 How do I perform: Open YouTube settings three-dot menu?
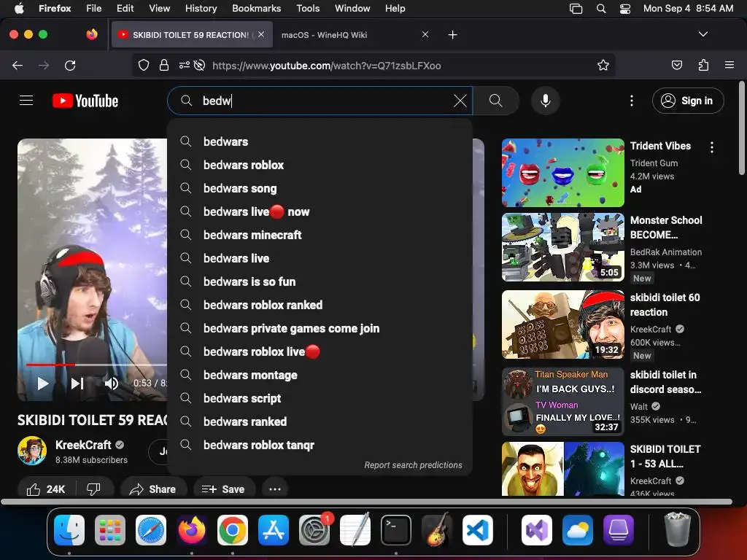632,101
